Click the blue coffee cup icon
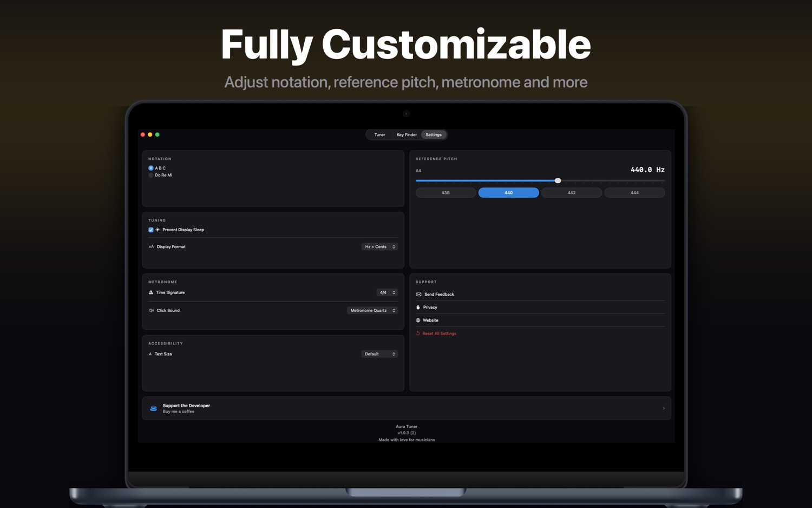 pos(154,408)
